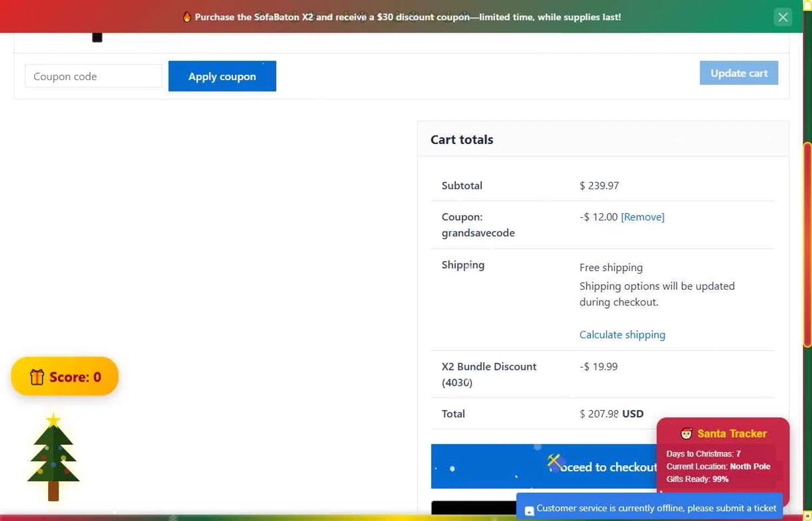Click the chat icon in customer service bar
The width and height of the screenshot is (812, 521).
(529, 511)
